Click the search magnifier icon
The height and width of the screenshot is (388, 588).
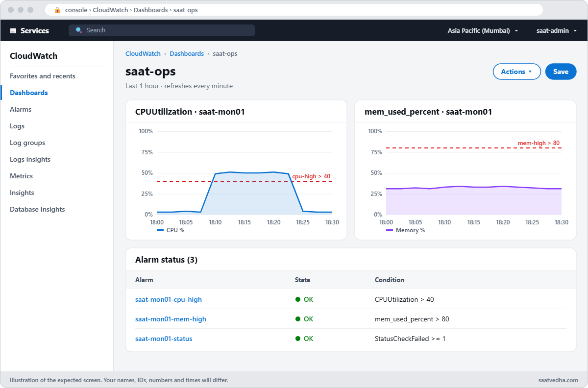pos(79,30)
